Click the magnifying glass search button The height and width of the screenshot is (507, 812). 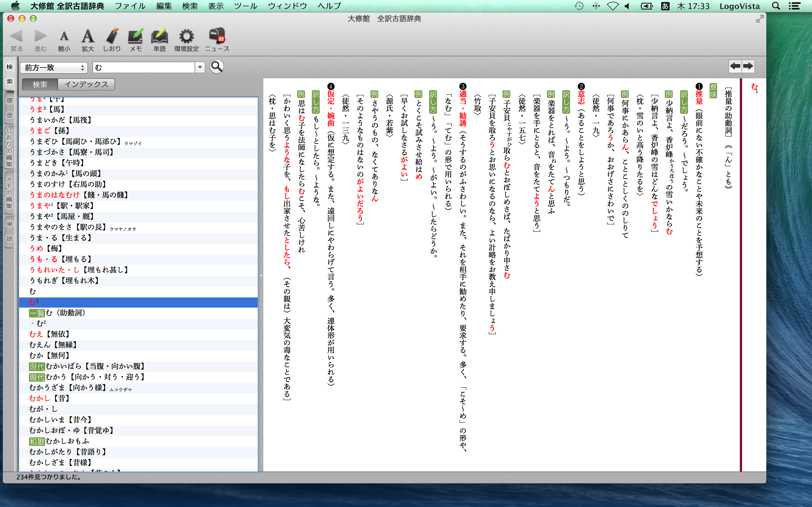pyautogui.click(x=217, y=67)
